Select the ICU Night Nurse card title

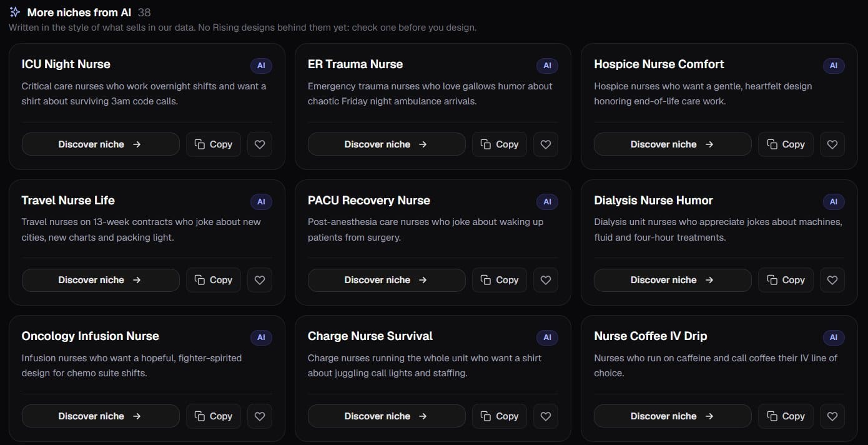pyautogui.click(x=66, y=64)
